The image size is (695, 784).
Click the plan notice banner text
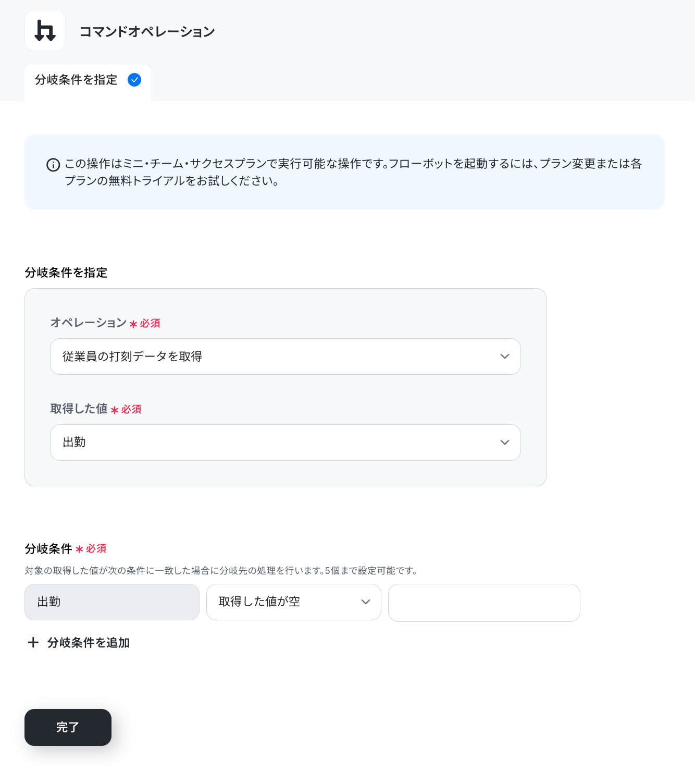click(x=353, y=172)
